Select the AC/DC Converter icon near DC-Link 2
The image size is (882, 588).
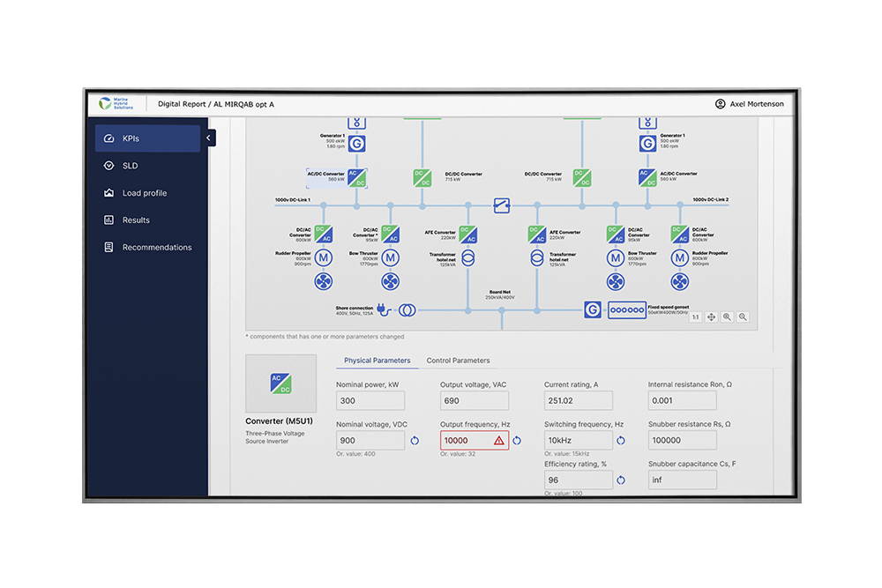tap(647, 178)
